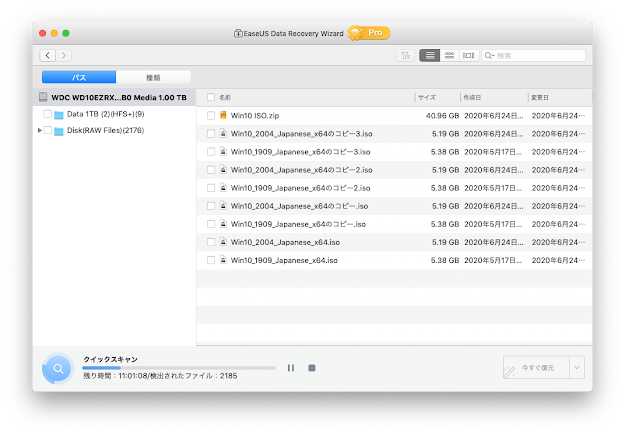Go forward with the right arrow button
The image size is (625, 435).
coord(64,55)
